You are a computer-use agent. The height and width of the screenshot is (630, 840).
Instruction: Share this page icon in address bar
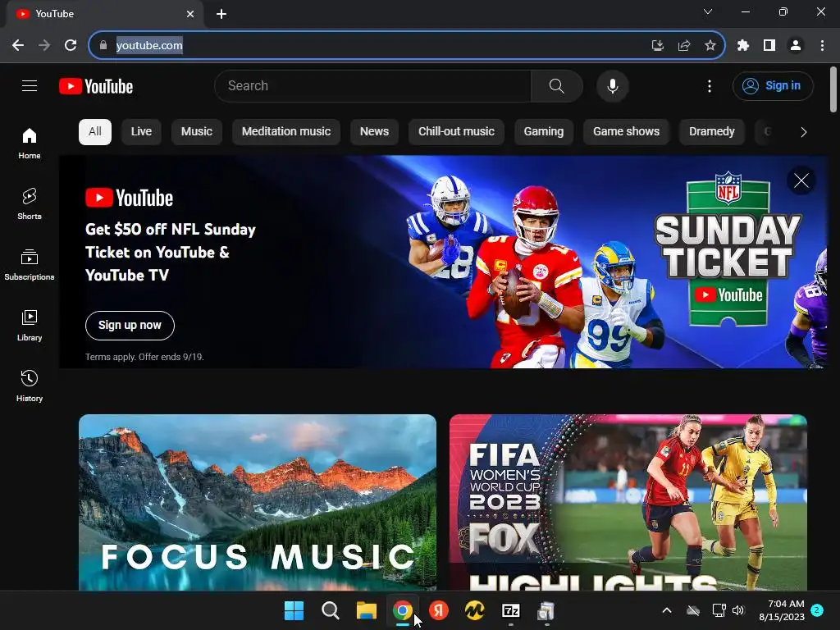coord(684,46)
